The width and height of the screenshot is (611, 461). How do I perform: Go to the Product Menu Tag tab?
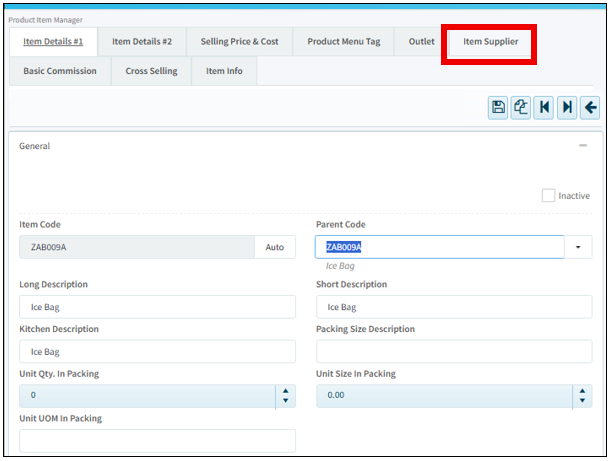(x=343, y=42)
